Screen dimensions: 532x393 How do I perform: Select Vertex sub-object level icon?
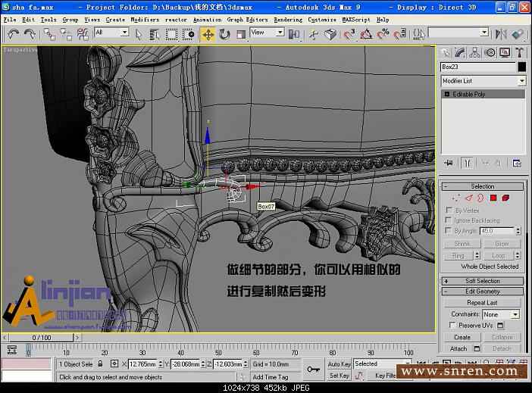coord(456,198)
